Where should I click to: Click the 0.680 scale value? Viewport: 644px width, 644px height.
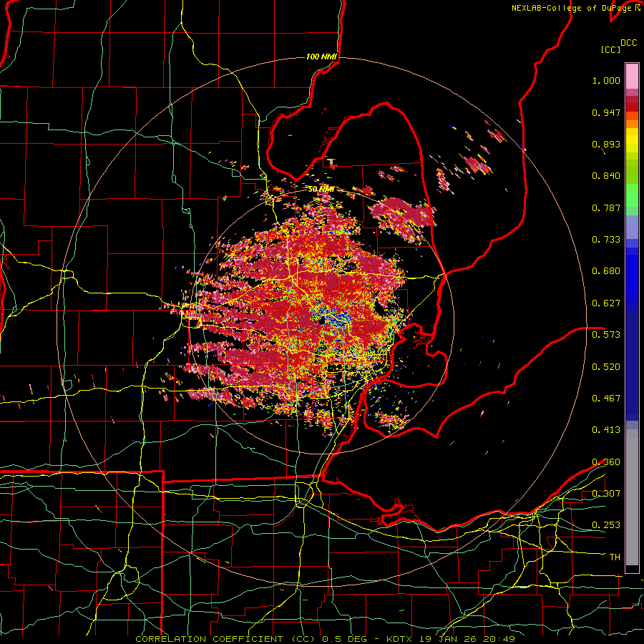[x=606, y=271]
